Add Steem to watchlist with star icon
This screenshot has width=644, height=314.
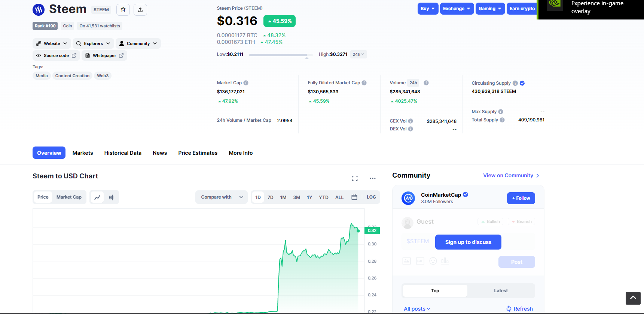123,10
